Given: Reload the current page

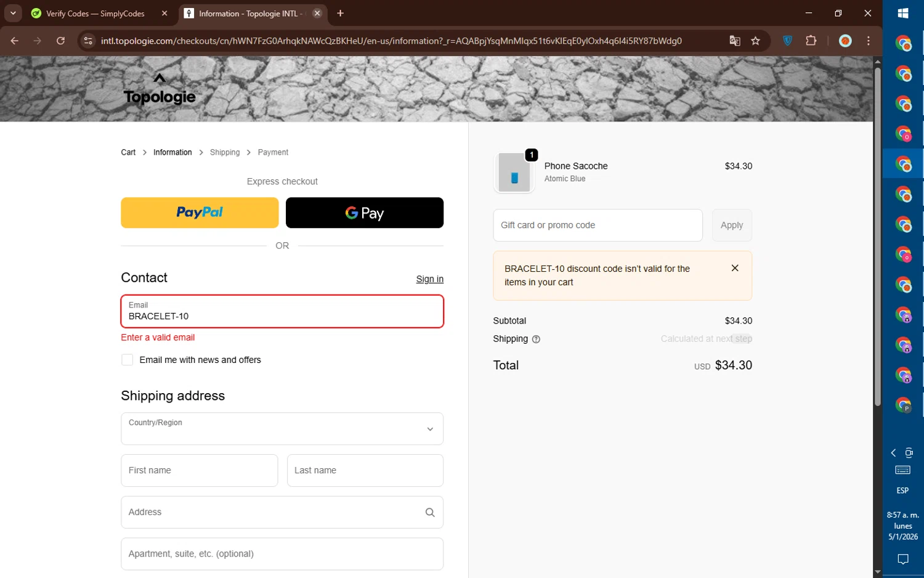Looking at the screenshot, I should click(60, 41).
